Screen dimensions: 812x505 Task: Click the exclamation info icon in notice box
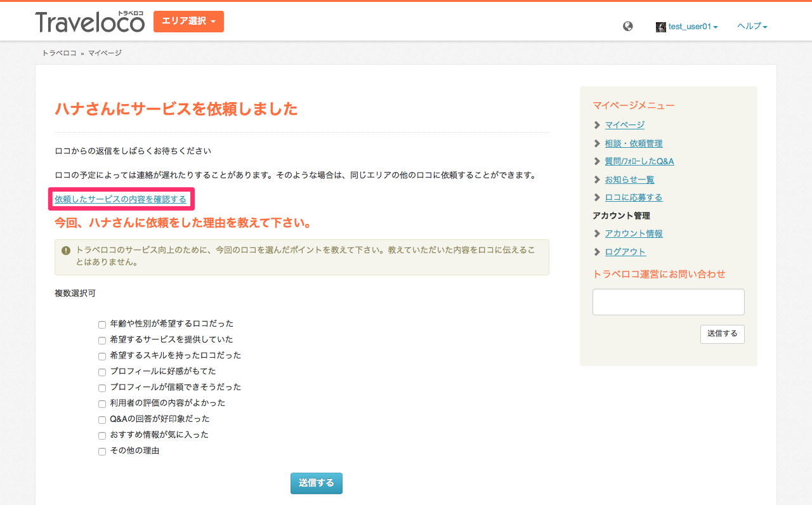pyautogui.click(x=66, y=251)
